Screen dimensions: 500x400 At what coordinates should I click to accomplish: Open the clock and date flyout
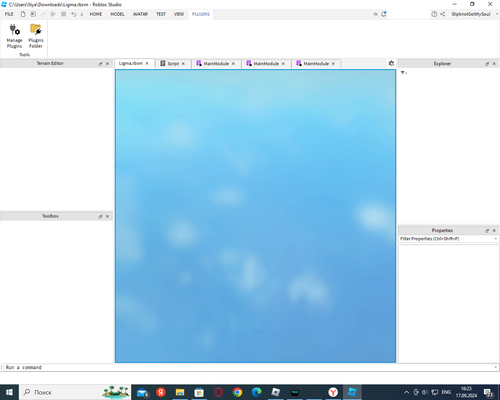(466, 392)
